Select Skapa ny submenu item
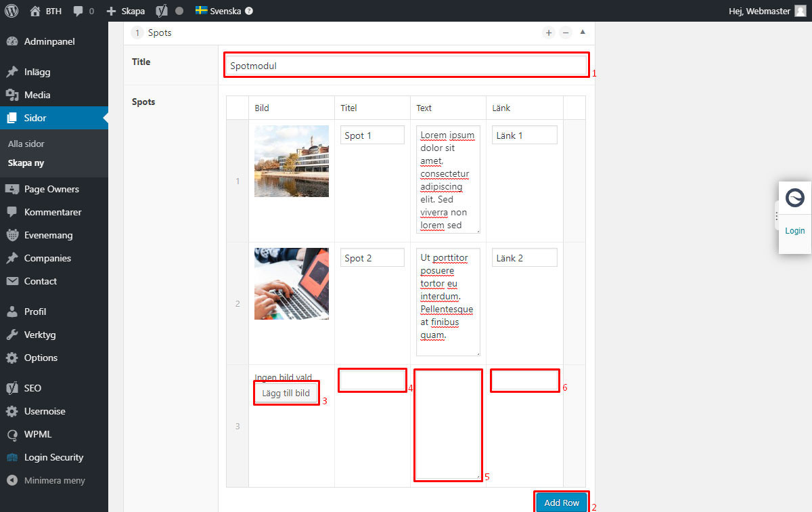 pos(26,163)
